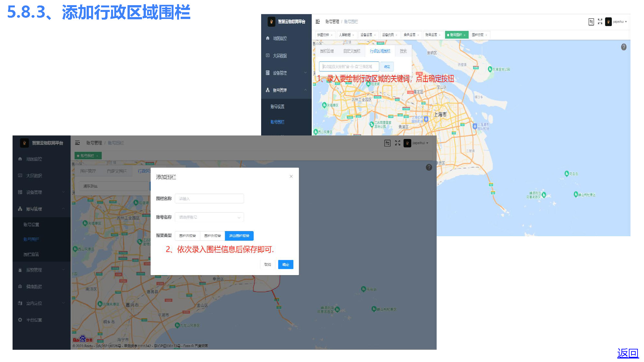Open jiapeihui user dropdown in upper screenshot
This screenshot has width=644, height=362.
click(x=620, y=22)
